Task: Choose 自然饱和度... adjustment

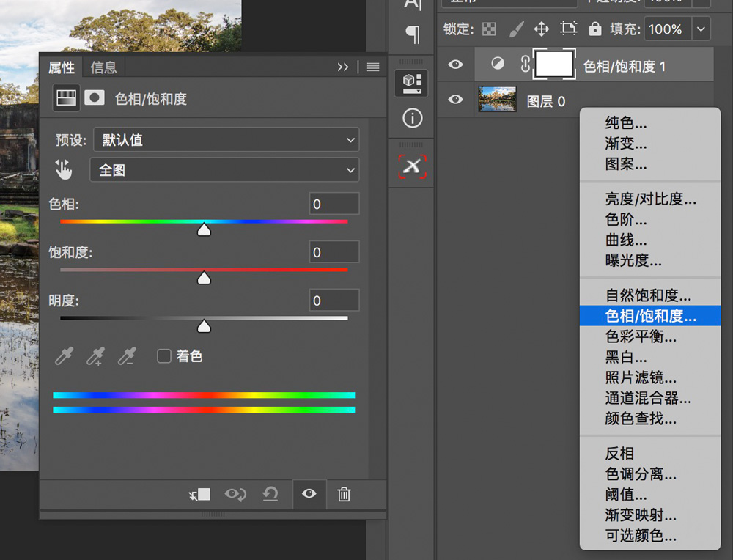Action: pos(649,295)
